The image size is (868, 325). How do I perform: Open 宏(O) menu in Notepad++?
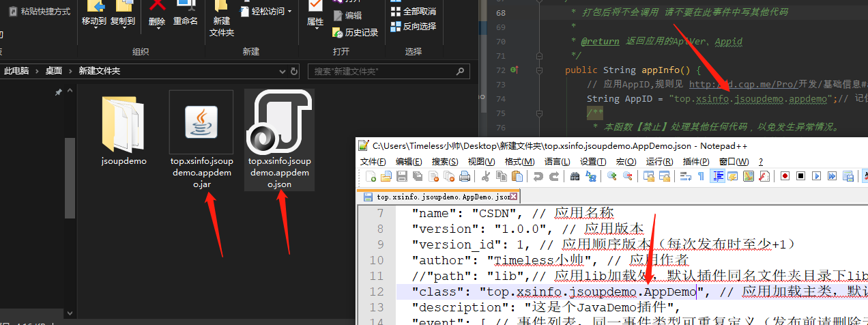[626, 162]
